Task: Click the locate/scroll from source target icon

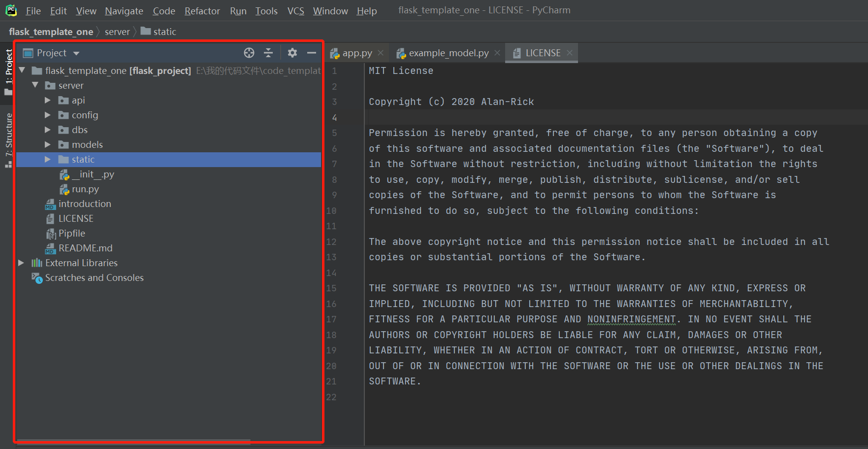Action: click(x=249, y=53)
